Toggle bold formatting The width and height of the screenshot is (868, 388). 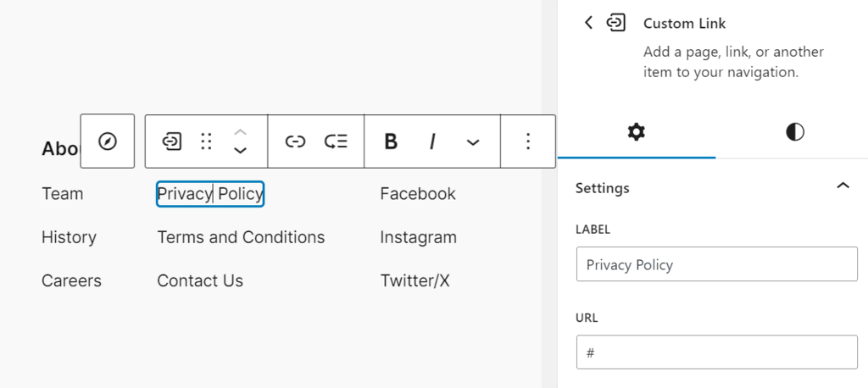pyautogui.click(x=391, y=141)
